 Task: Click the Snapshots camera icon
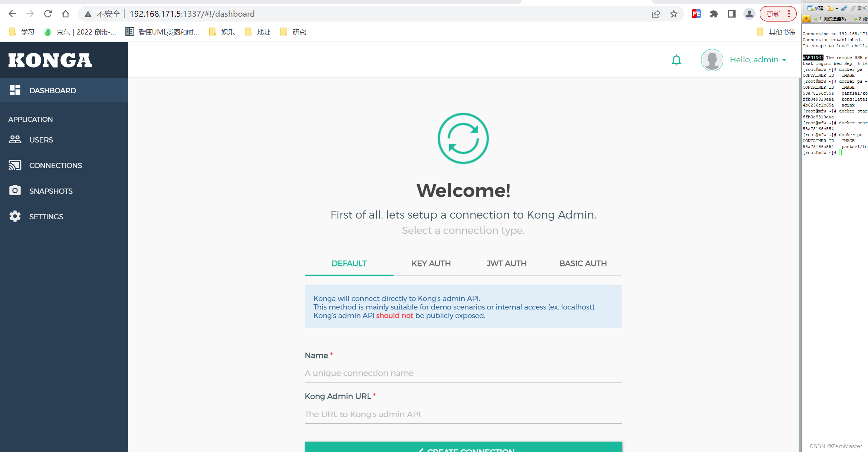pyautogui.click(x=15, y=190)
